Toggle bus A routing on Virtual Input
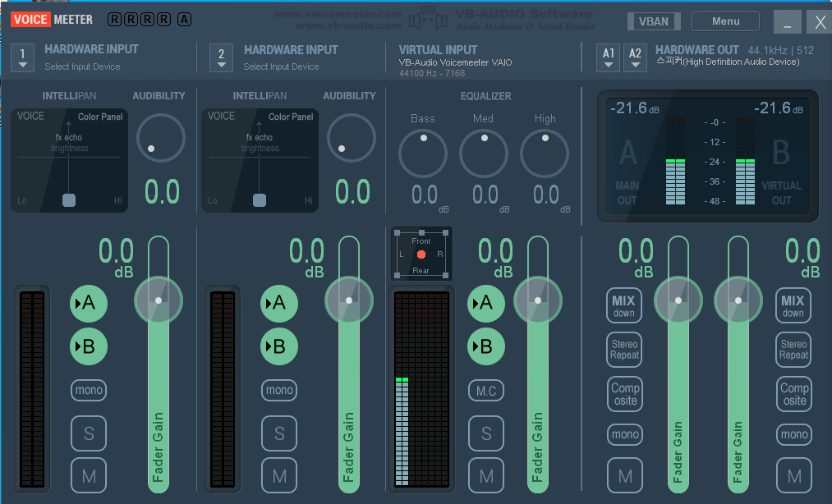Screen dimensions: 832x504 (486, 304)
